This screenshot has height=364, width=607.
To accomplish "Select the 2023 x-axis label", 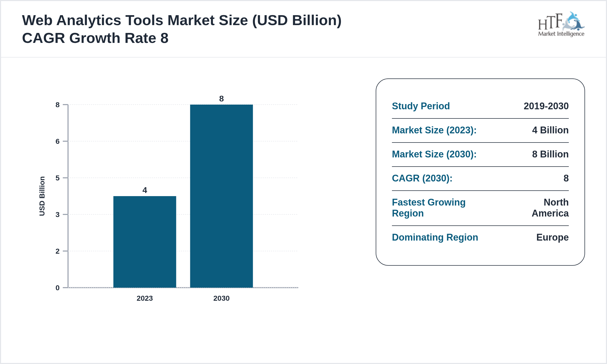I will (145, 298).
